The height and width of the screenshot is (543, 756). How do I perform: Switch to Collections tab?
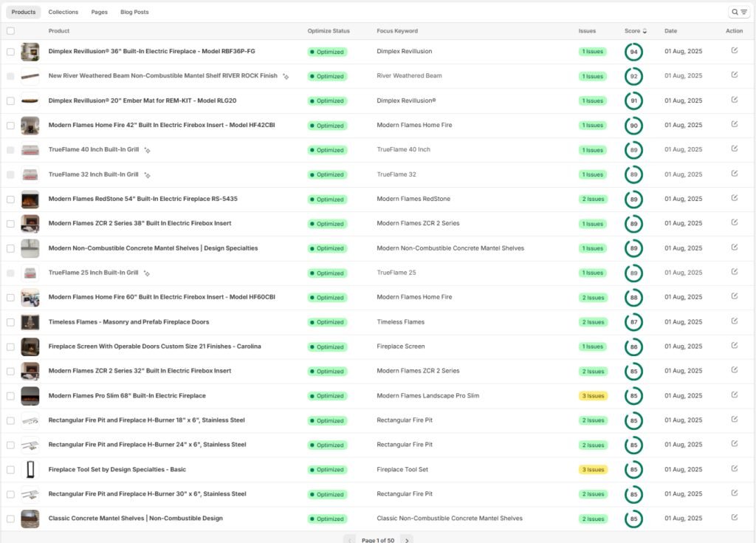[x=63, y=12]
